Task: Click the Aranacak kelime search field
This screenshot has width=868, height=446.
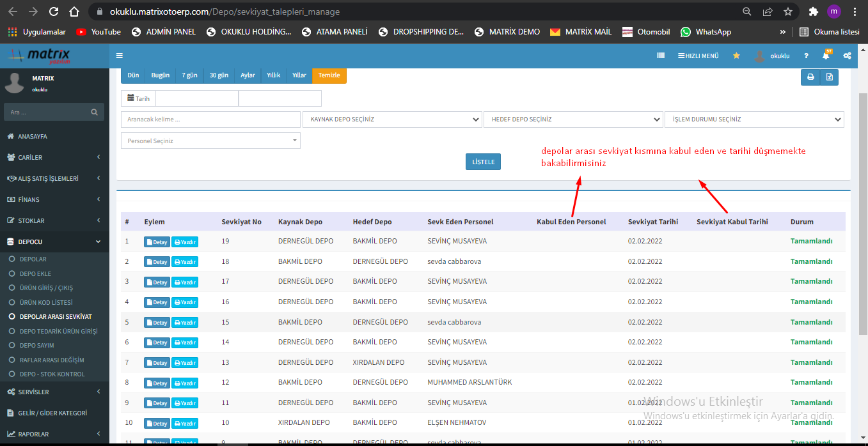Action: click(210, 119)
